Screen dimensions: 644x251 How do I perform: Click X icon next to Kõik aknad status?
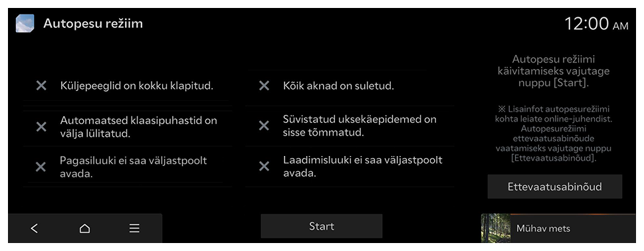coord(264,86)
